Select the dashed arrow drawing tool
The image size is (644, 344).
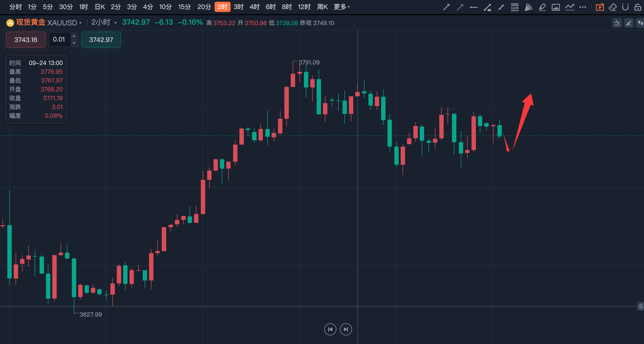tap(460, 7)
